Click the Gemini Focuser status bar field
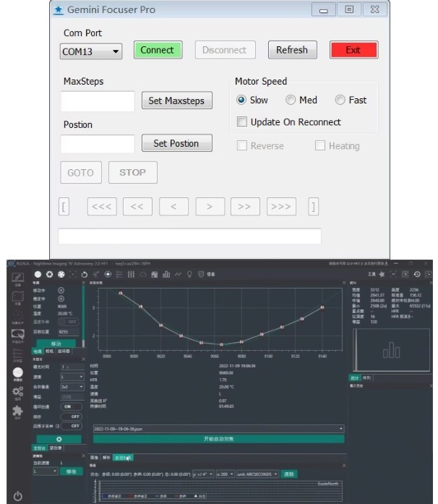 coord(189,236)
